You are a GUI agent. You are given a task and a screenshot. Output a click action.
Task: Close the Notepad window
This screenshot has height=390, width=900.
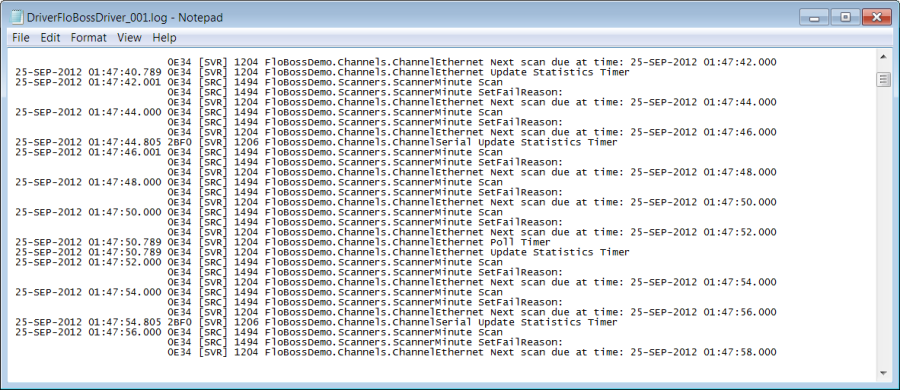tap(876, 17)
